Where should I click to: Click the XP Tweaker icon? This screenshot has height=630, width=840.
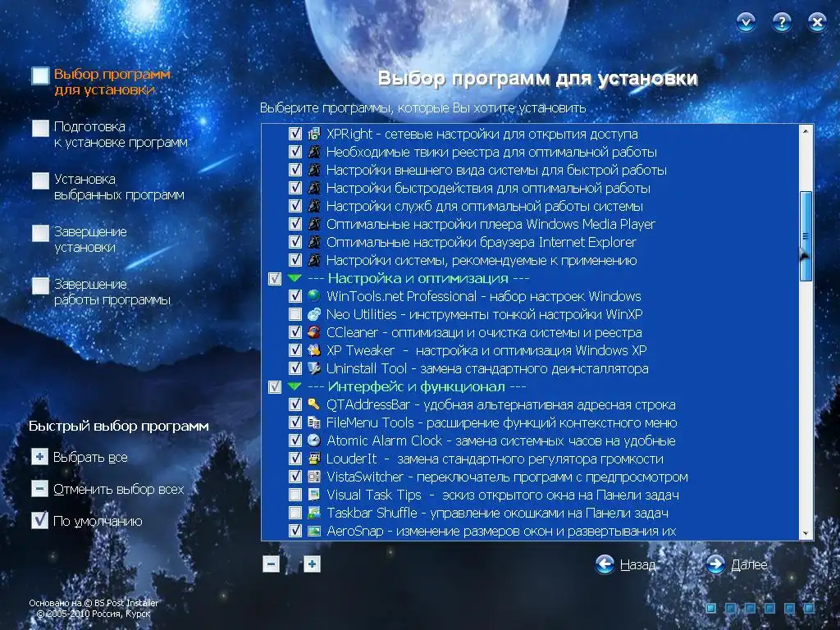pos(314,350)
